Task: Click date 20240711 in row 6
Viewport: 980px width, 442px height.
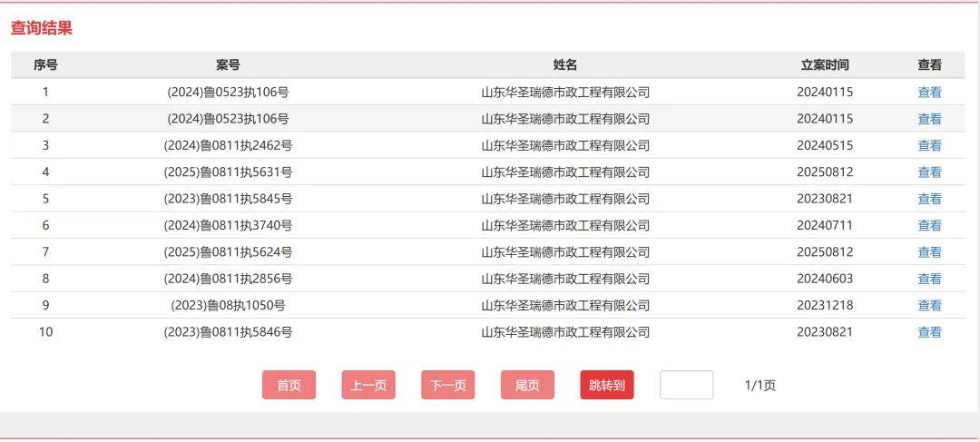Action: click(825, 225)
